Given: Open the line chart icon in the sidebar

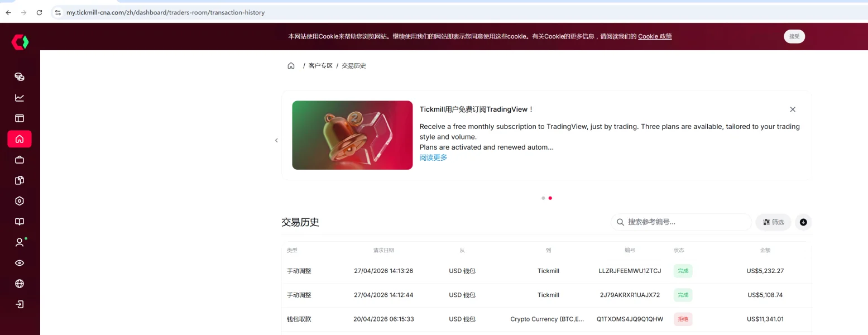Looking at the screenshot, I should [x=20, y=98].
